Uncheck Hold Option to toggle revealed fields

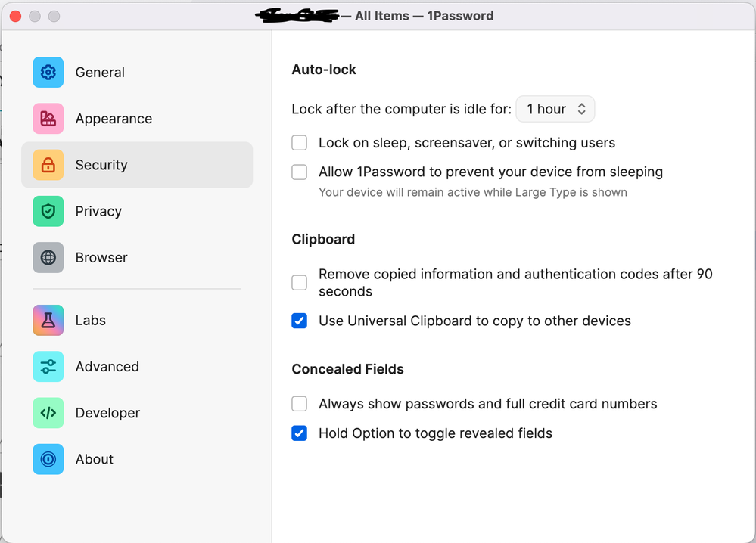pyautogui.click(x=300, y=433)
